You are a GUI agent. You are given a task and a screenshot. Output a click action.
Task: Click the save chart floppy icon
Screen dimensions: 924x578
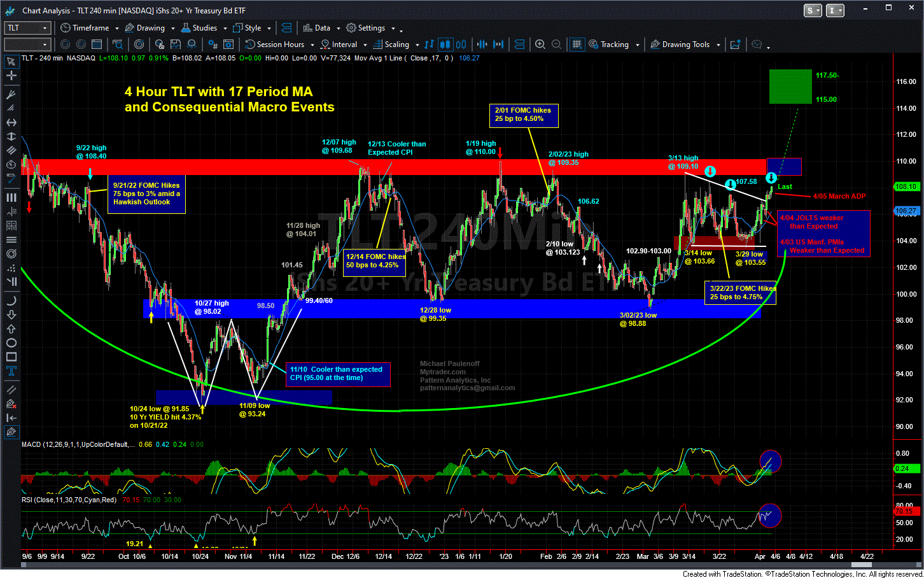pos(176,45)
